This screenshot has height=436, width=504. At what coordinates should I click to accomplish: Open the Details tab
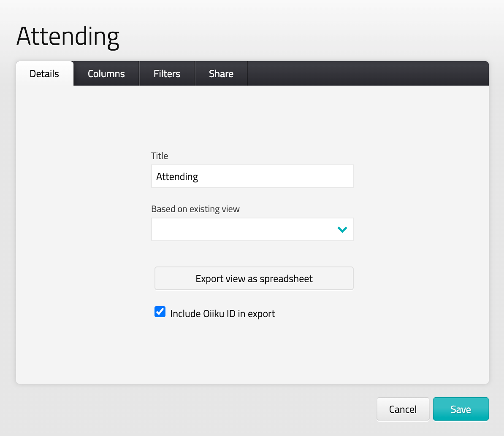44,74
